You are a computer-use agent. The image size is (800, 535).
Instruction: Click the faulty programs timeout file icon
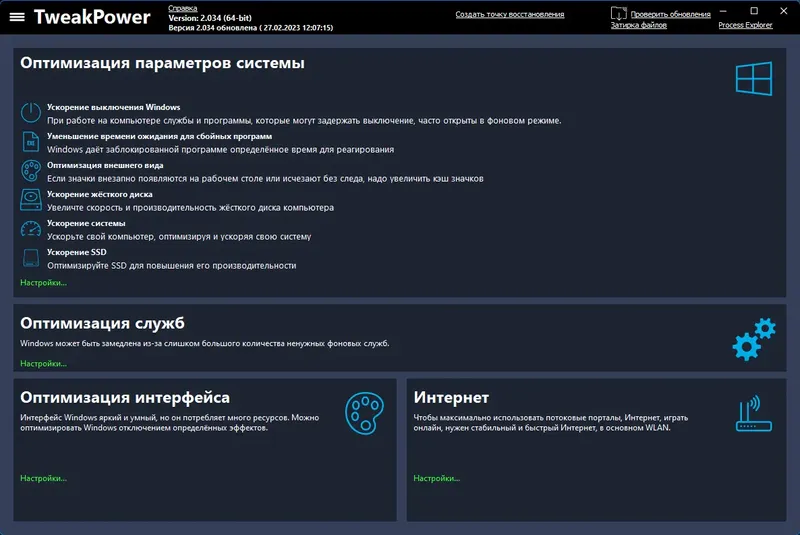pos(31,142)
